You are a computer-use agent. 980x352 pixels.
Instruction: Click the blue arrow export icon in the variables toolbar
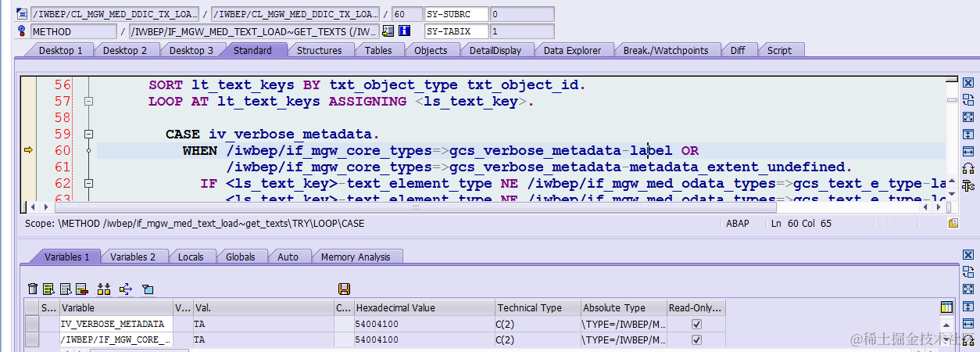point(126,289)
